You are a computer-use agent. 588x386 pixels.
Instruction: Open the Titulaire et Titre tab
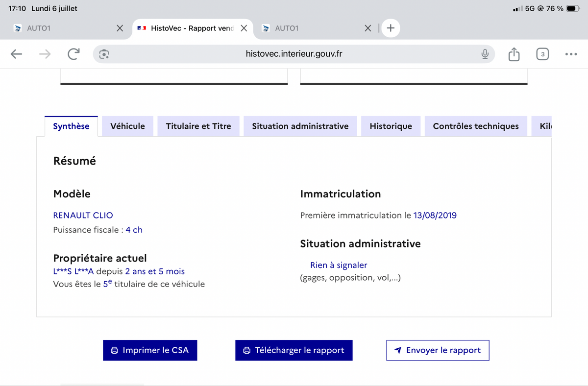tap(198, 126)
